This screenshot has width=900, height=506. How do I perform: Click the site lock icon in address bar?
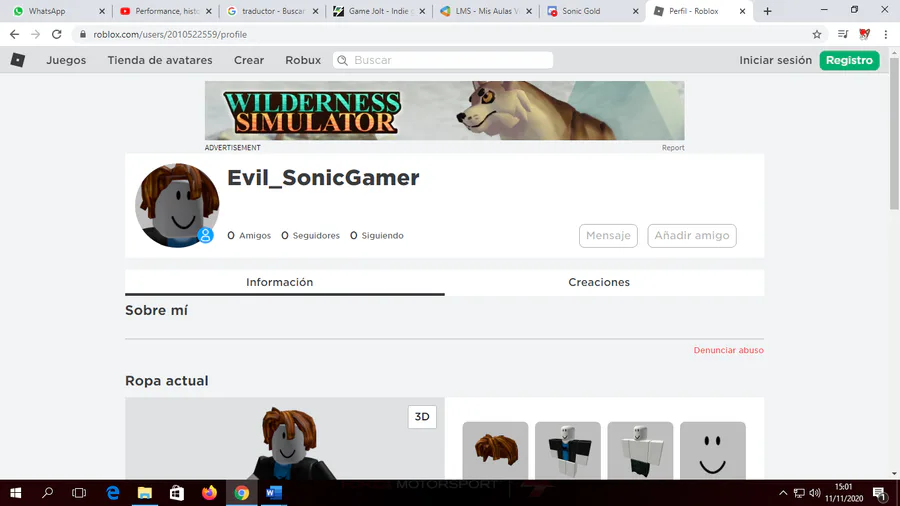83,34
